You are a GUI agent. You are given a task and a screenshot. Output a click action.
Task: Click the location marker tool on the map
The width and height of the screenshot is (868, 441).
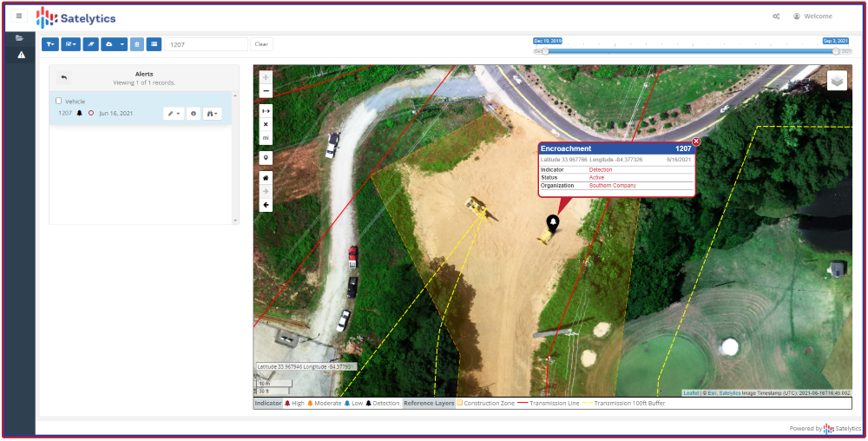(266, 158)
